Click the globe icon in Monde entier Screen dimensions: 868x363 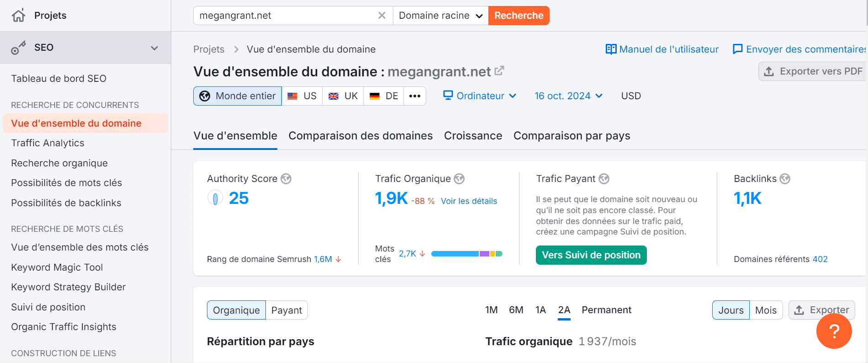coord(205,96)
